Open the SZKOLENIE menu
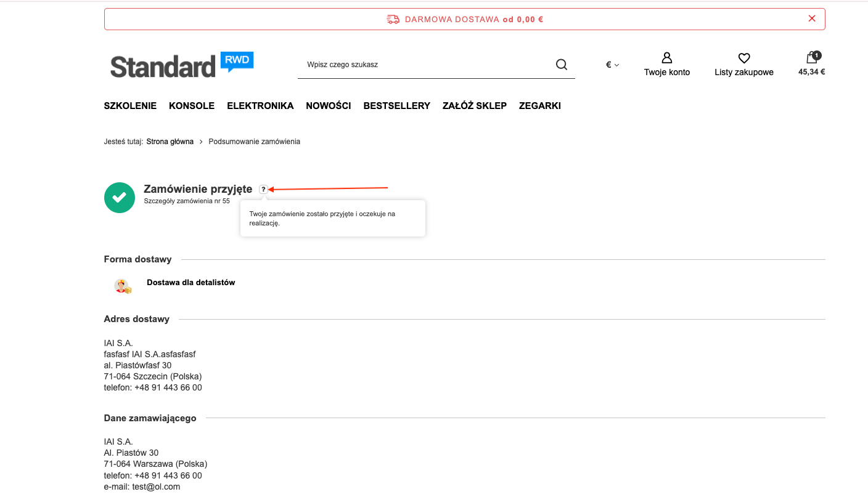868x497 pixels. pyautogui.click(x=130, y=106)
